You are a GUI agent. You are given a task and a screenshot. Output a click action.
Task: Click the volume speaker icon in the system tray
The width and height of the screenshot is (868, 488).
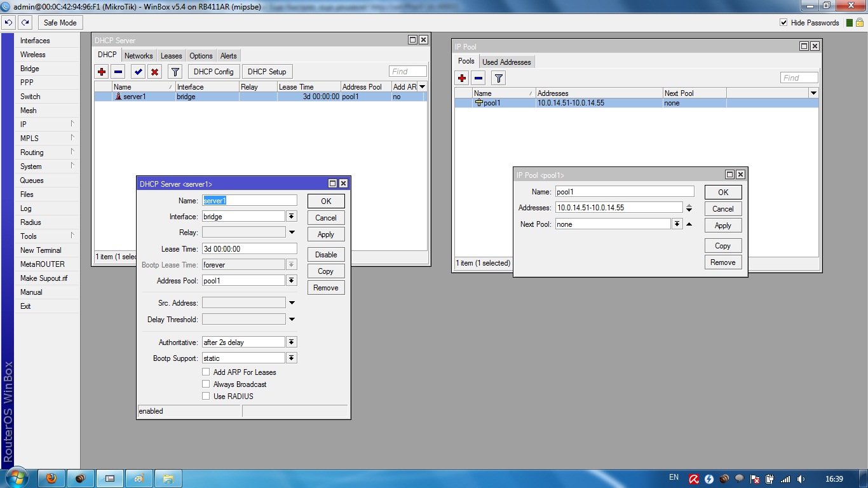pyautogui.click(x=801, y=479)
